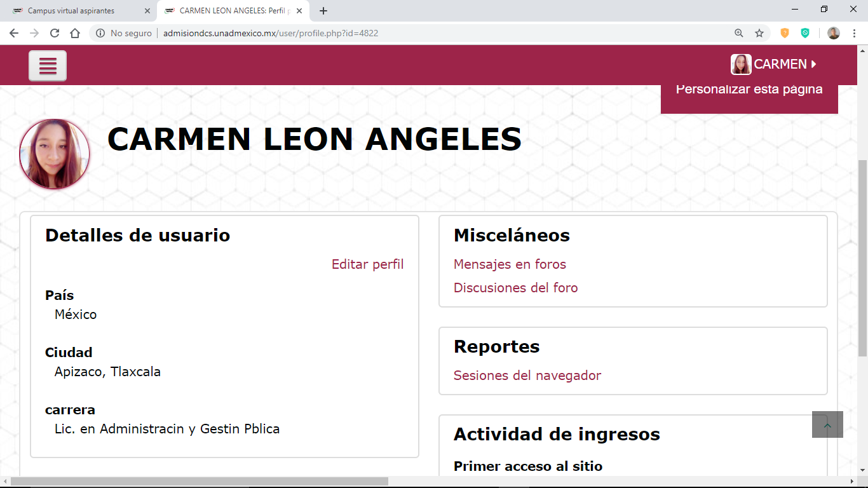
Task: Bookmark this page with star icon
Action: (x=759, y=33)
